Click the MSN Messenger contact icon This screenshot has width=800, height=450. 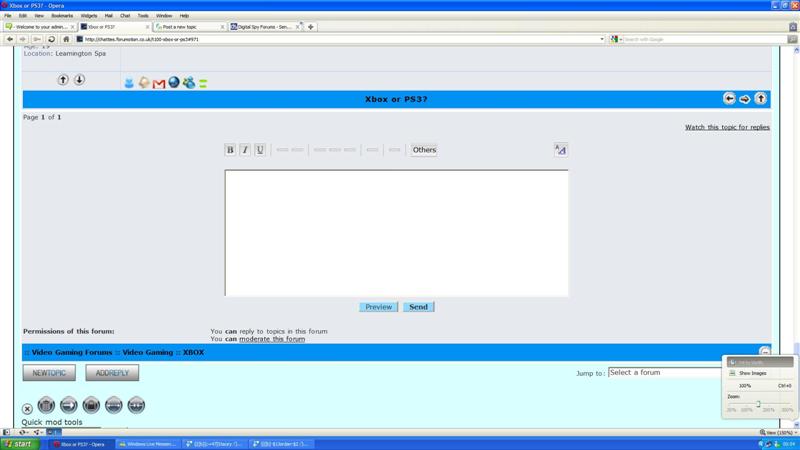tap(189, 82)
